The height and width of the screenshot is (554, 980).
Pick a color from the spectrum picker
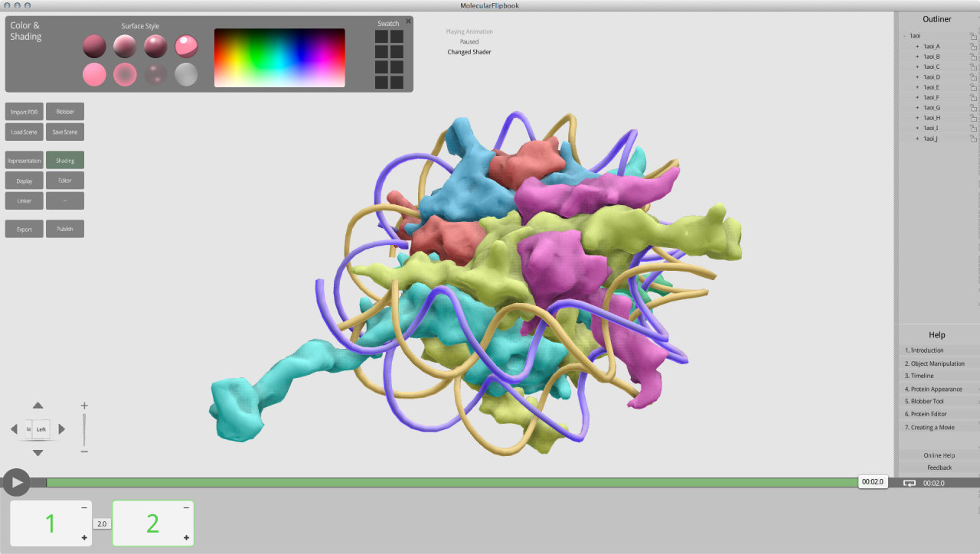279,58
